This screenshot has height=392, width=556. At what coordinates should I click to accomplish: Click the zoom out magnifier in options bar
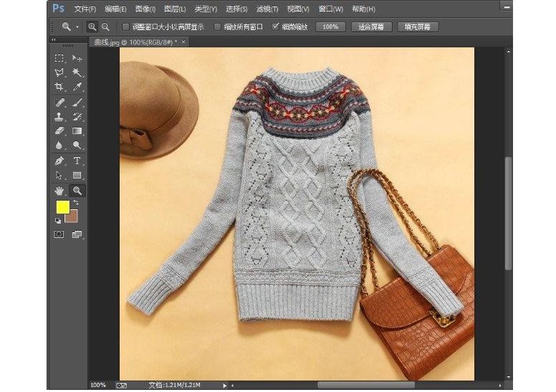coord(105,27)
